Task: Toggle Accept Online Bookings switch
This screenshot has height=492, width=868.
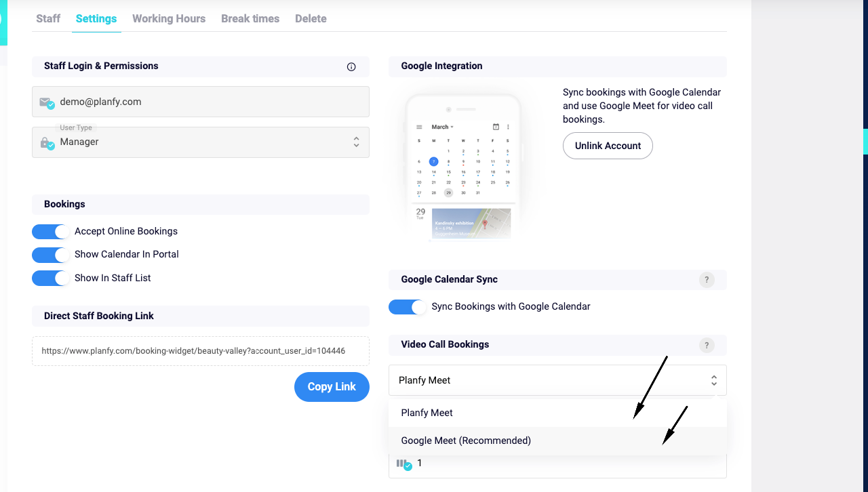Action: [51, 232]
